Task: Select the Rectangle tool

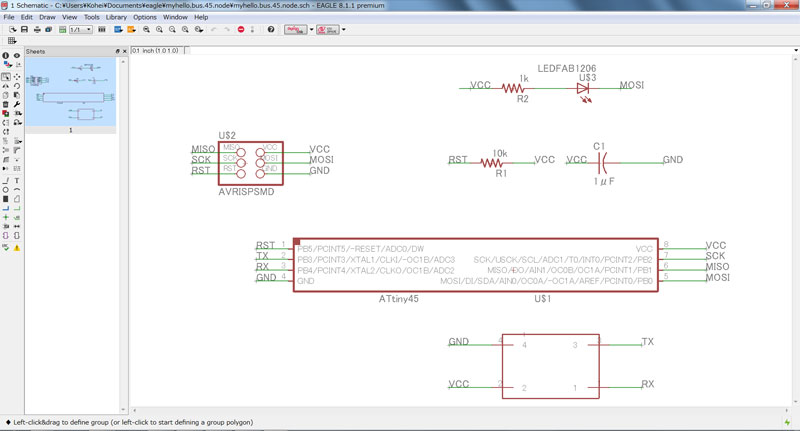Action: pyautogui.click(x=6, y=199)
